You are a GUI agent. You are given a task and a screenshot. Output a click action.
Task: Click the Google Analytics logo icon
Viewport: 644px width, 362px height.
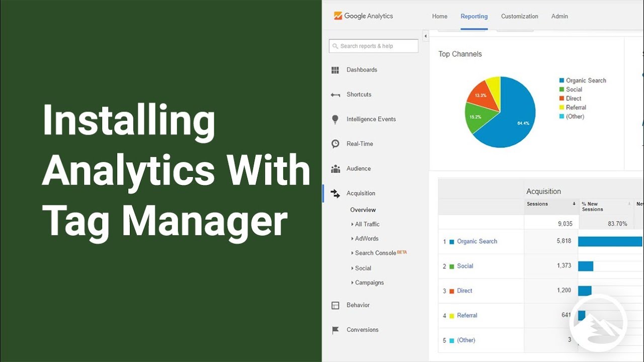pos(338,16)
